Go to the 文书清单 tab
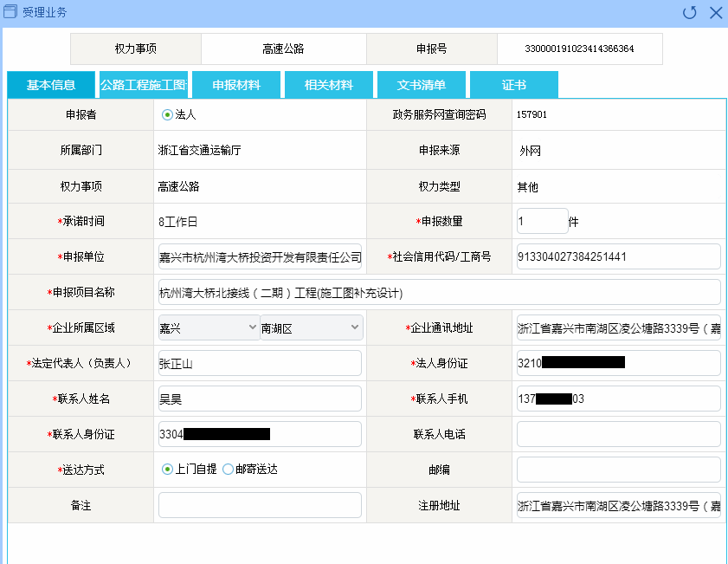Screen dimensions: 728x564 [x=422, y=85]
